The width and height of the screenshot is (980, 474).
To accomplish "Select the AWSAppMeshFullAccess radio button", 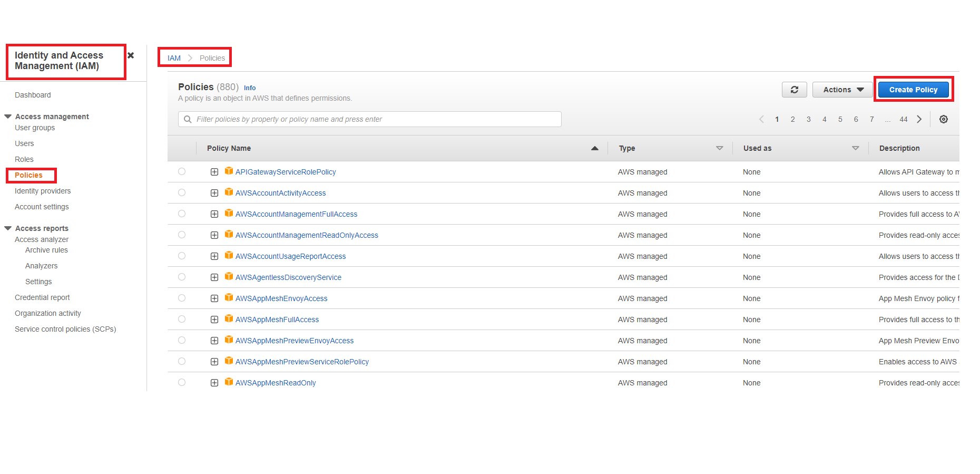I will point(182,319).
